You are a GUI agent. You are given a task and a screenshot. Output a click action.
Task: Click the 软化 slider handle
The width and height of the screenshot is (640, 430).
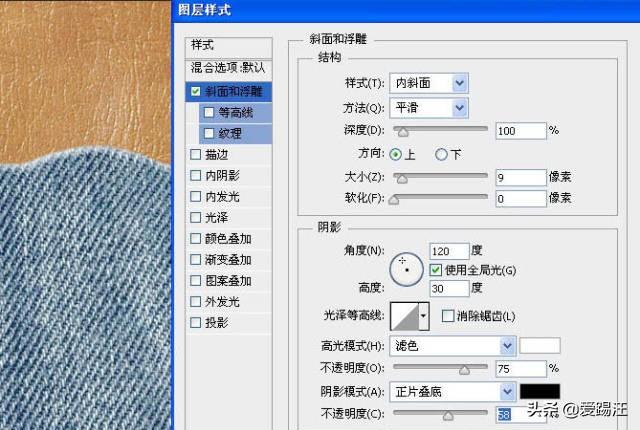tap(394, 200)
